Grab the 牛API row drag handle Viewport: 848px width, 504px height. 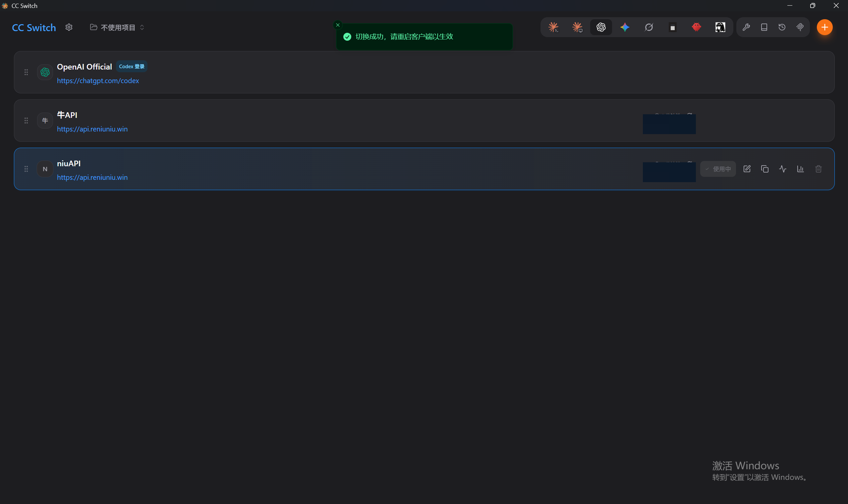point(26,121)
